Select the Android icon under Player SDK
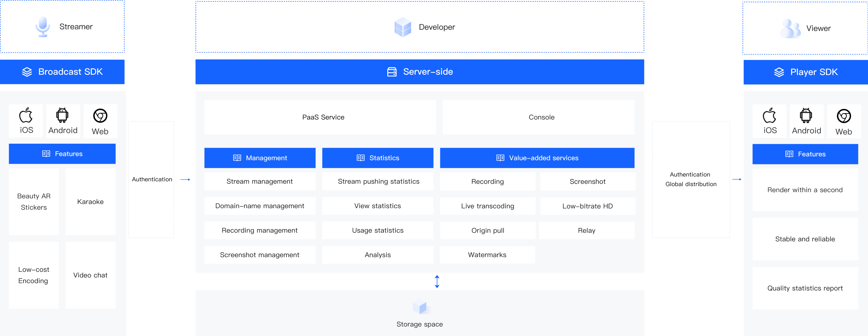Screen dimensions: 868x336 806,116
